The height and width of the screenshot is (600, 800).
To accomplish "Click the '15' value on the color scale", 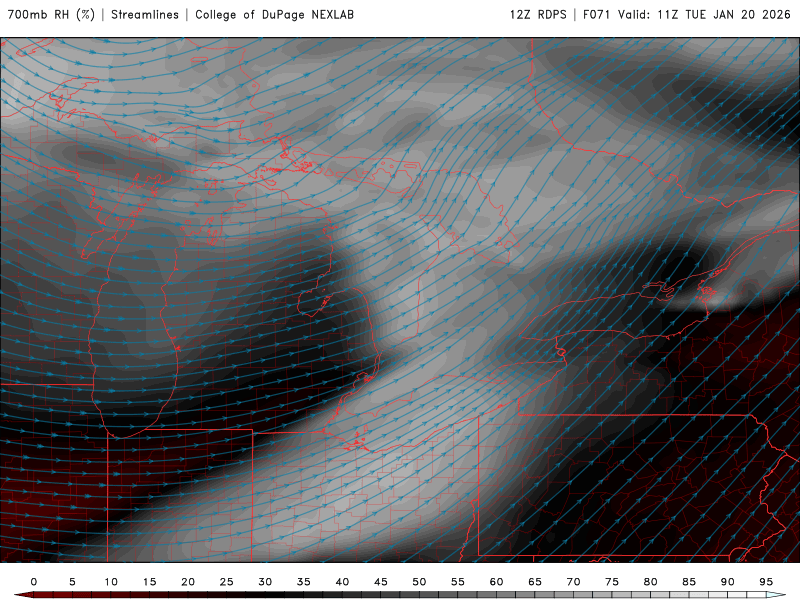I will 149,582.
